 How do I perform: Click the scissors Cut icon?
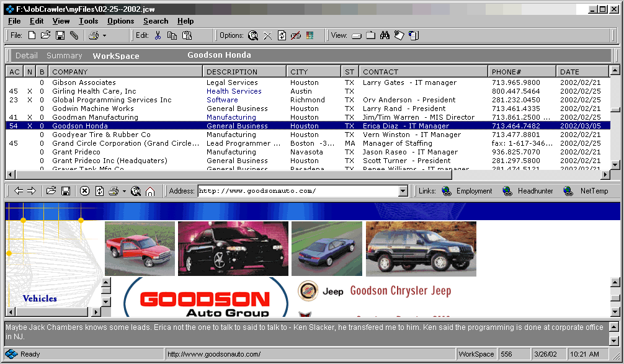click(x=158, y=35)
